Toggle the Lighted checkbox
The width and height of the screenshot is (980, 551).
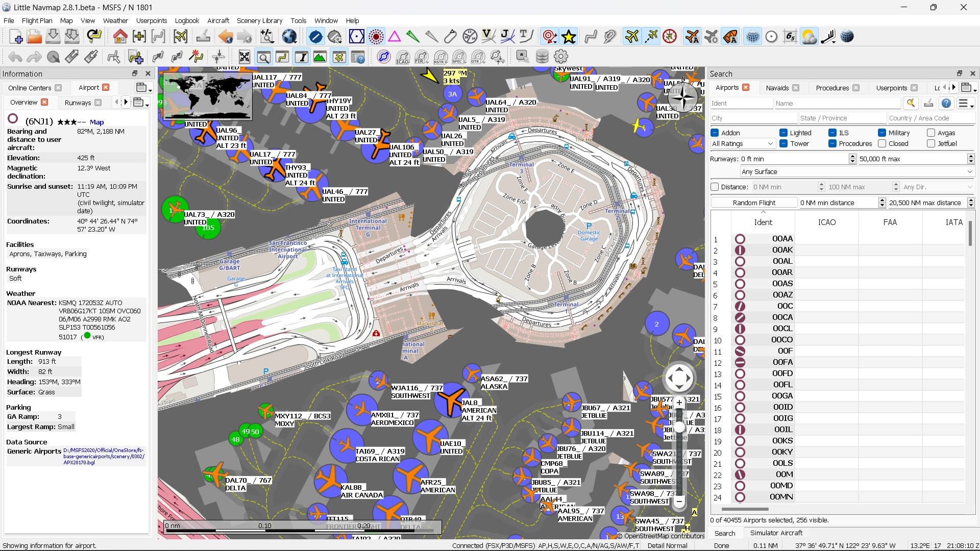(x=783, y=133)
